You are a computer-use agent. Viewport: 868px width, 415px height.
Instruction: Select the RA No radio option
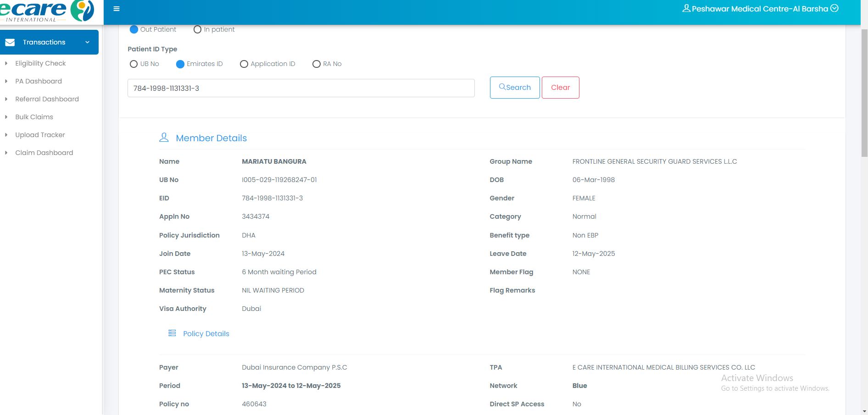(316, 64)
